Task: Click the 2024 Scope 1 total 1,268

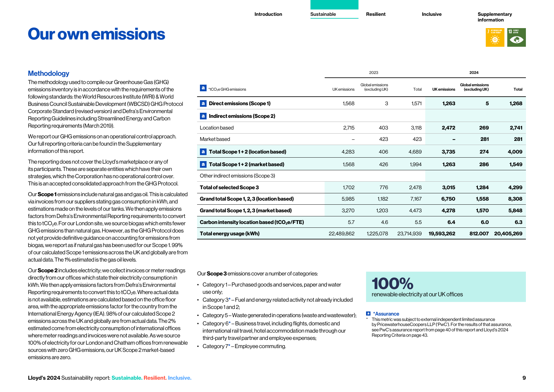Action: point(516,103)
